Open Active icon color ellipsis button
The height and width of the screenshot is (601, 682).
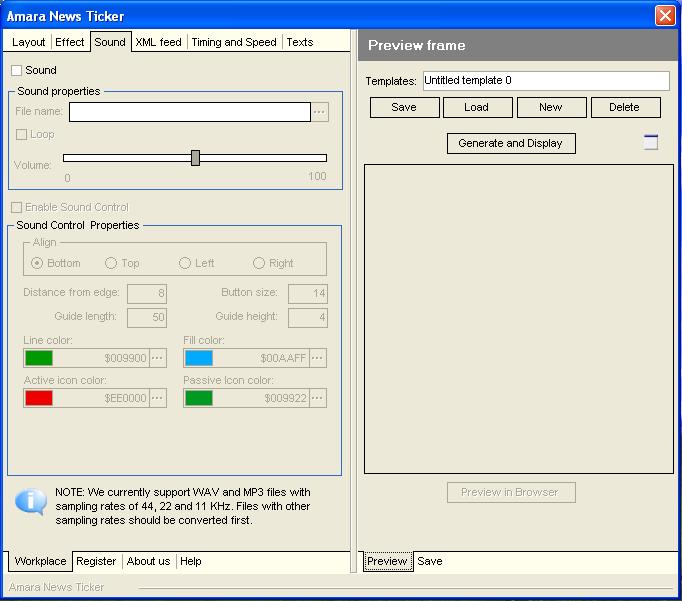click(157, 398)
